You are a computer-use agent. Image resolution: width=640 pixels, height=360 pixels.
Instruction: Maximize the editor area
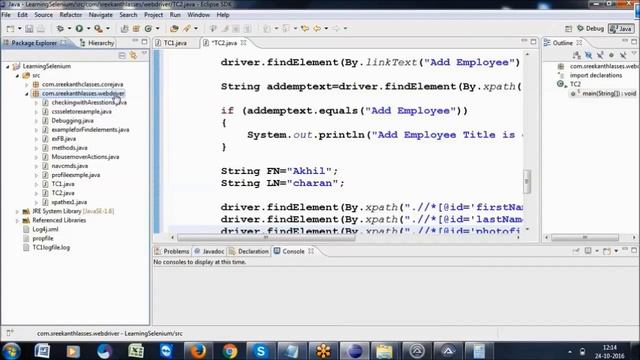[533, 42]
